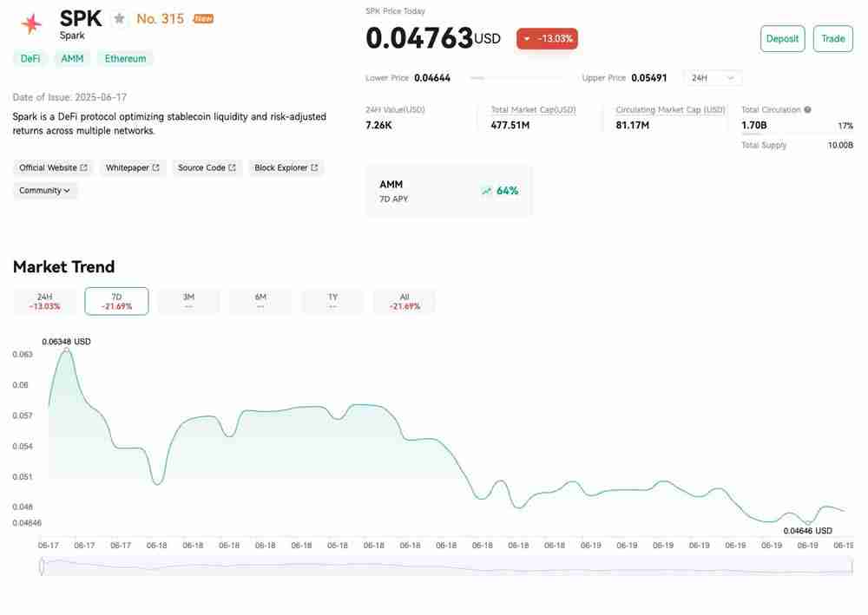The width and height of the screenshot is (868, 615).
Task: Click the Block Explorer external link icon
Action: tap(315, 167)
